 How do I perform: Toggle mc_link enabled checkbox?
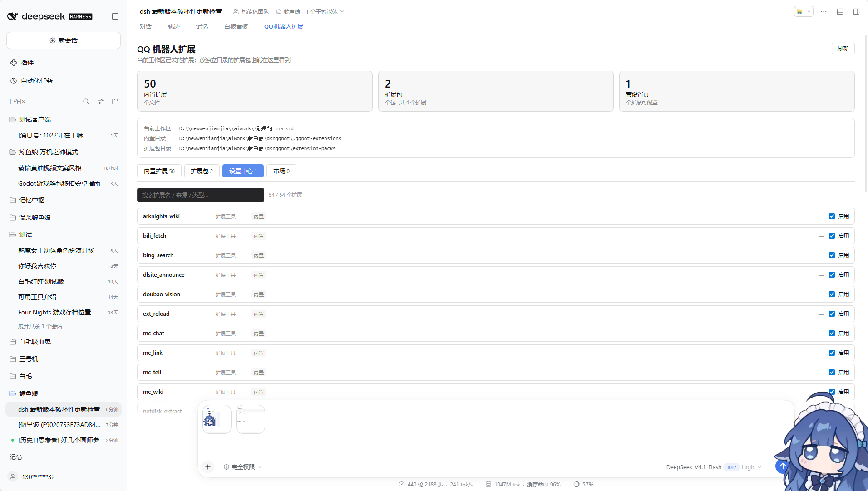(832, 353)
